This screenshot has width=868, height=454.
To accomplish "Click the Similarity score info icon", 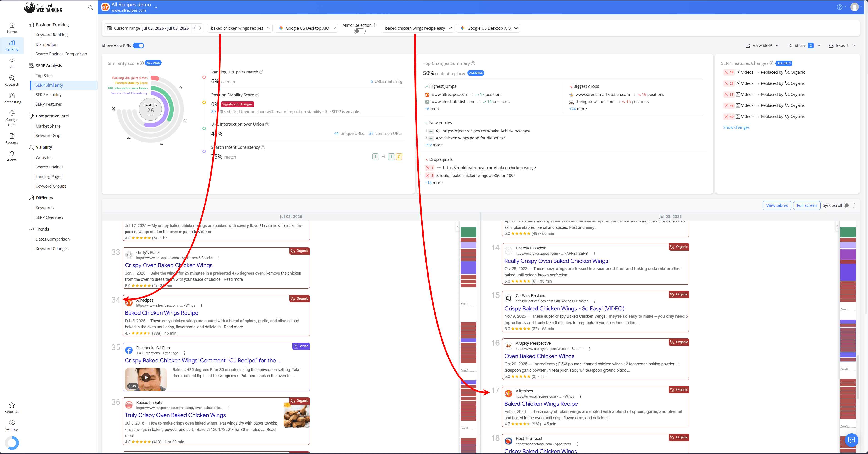I will point(141,63).
